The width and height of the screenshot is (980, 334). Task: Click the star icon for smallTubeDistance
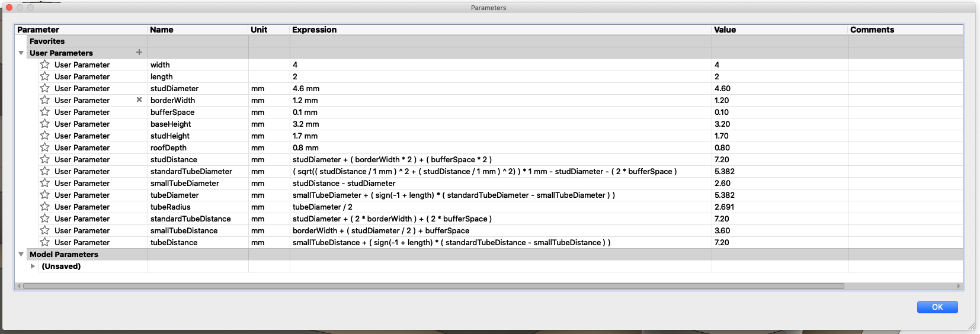[45, 230]
